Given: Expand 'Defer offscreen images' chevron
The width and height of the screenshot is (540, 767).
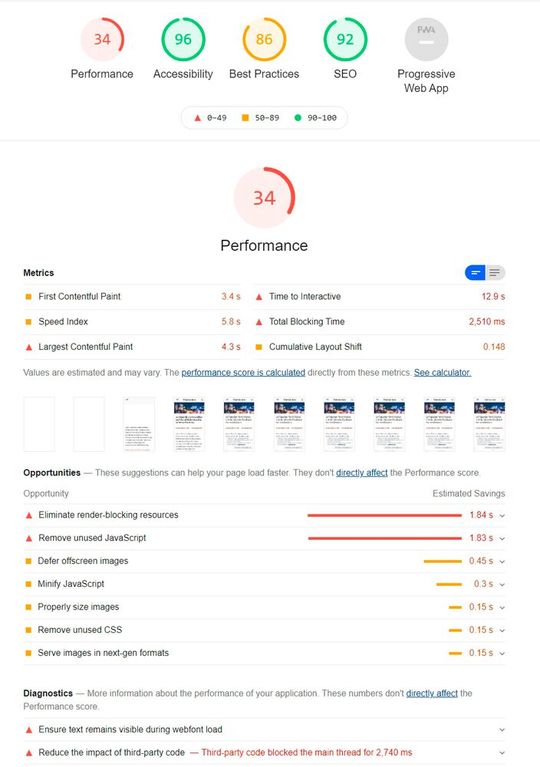Looking at the screenshot, I should [x=502, y=562].
